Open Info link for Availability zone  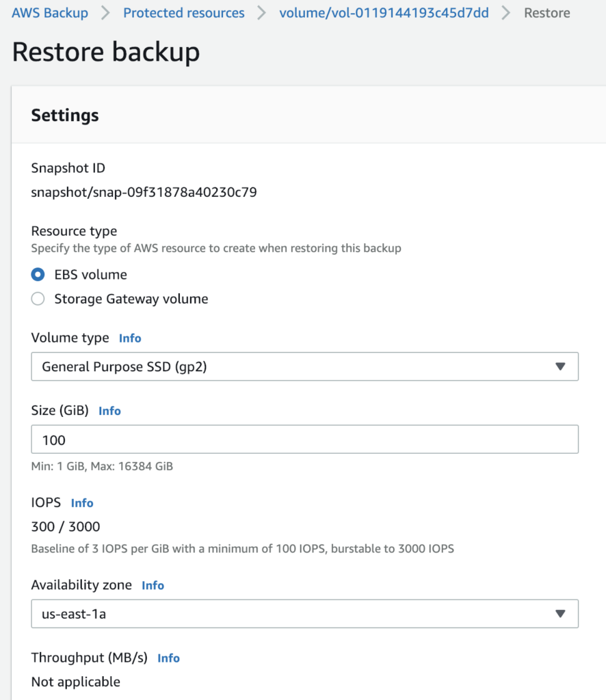pos(153,586)
